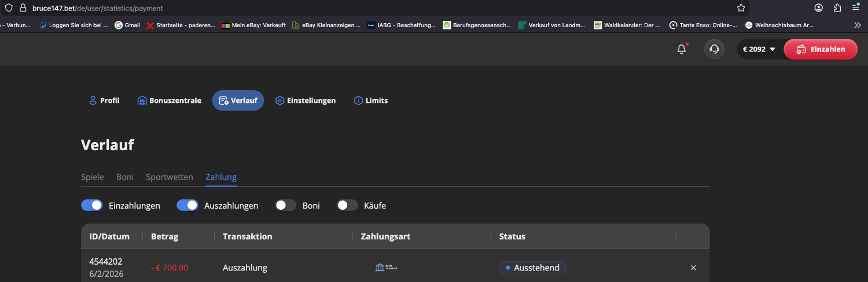Click the red Einzahlen button
This screenshot has height=282, width=868.
coord(820,50)
